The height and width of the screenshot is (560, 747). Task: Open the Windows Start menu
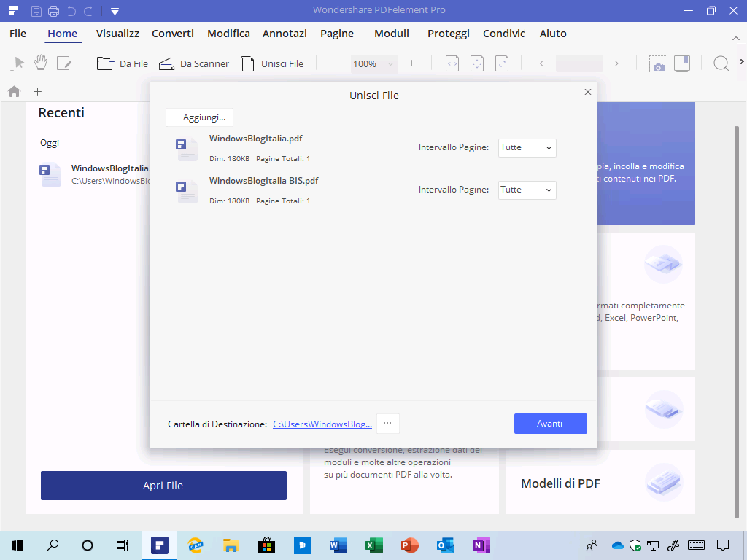[18, 545]
